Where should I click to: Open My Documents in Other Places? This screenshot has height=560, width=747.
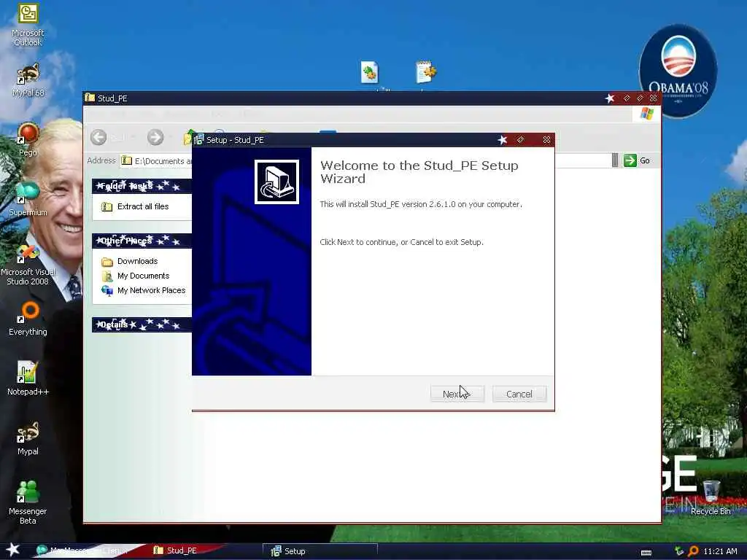click(x=136, y=276)
